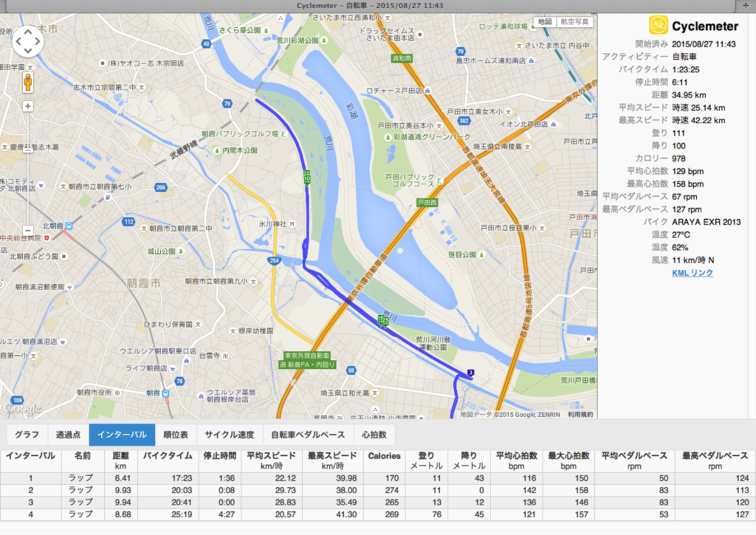Open the グラフ tab
The height and width of the screenshot is (535, 756).
pos(27,434)
